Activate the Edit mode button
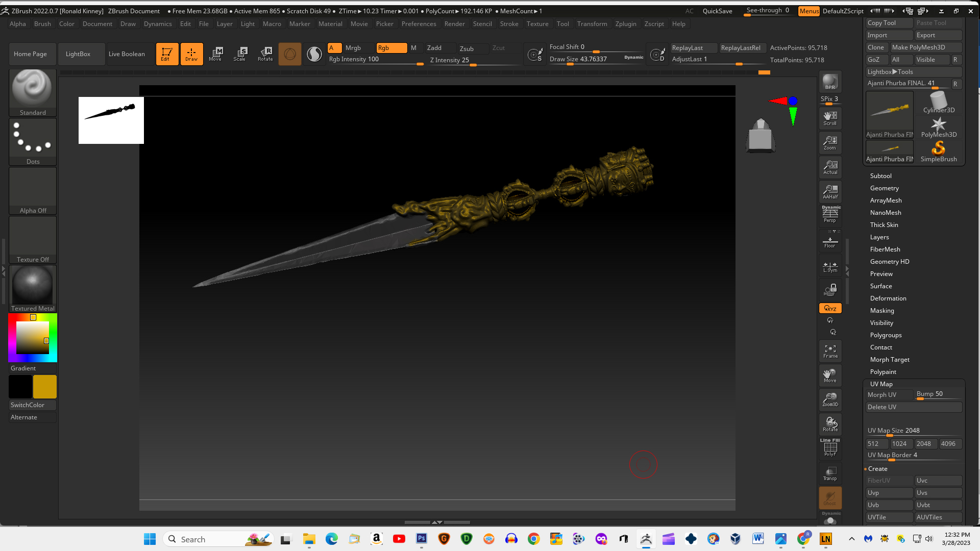The width and height of the screenshot is (980, 551). tap(167, 54)
